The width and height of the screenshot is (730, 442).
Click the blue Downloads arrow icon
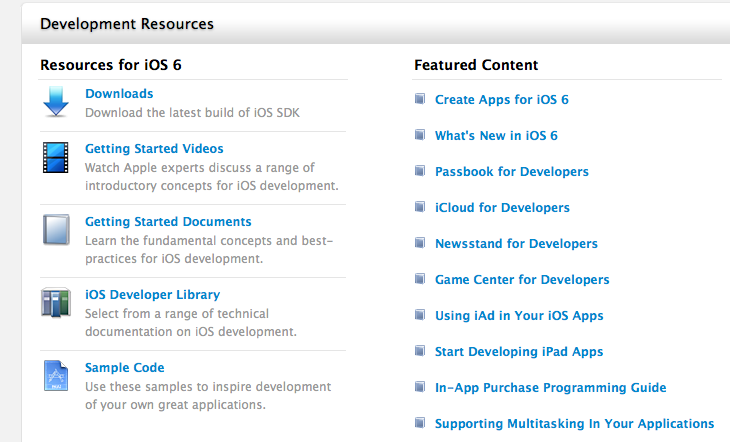click(x=56, y=102)
